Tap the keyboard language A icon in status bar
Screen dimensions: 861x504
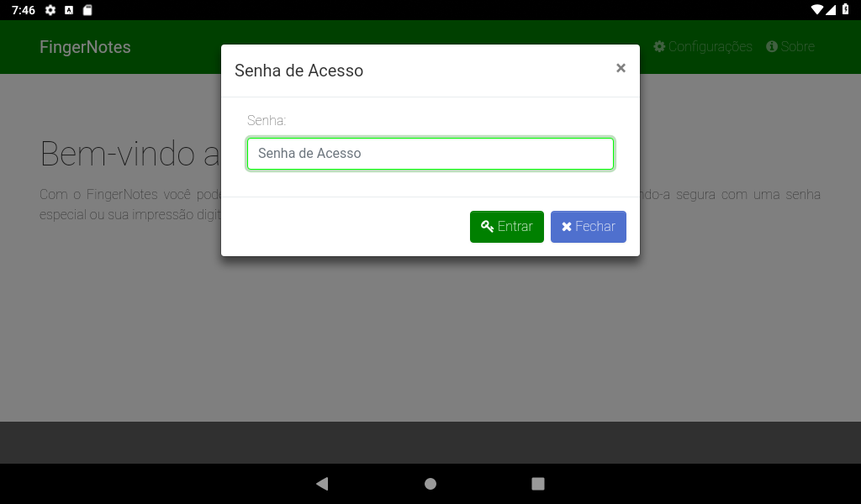69,10
